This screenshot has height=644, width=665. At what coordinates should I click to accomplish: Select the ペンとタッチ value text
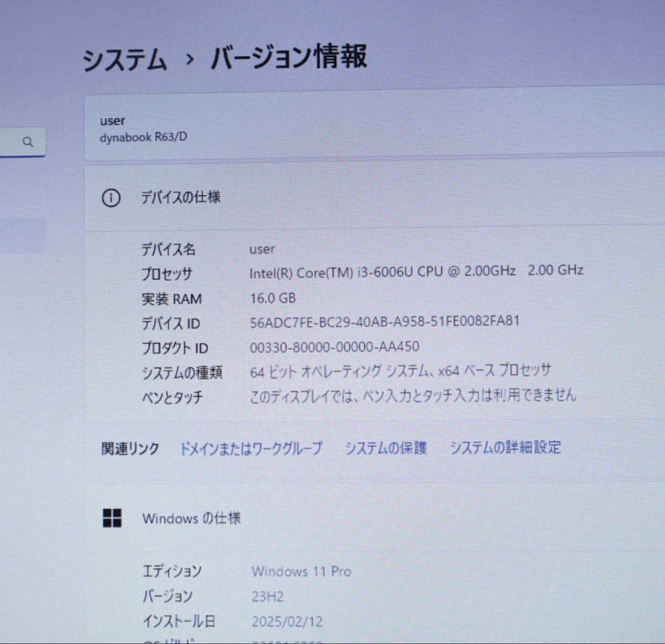click(413, 395)
